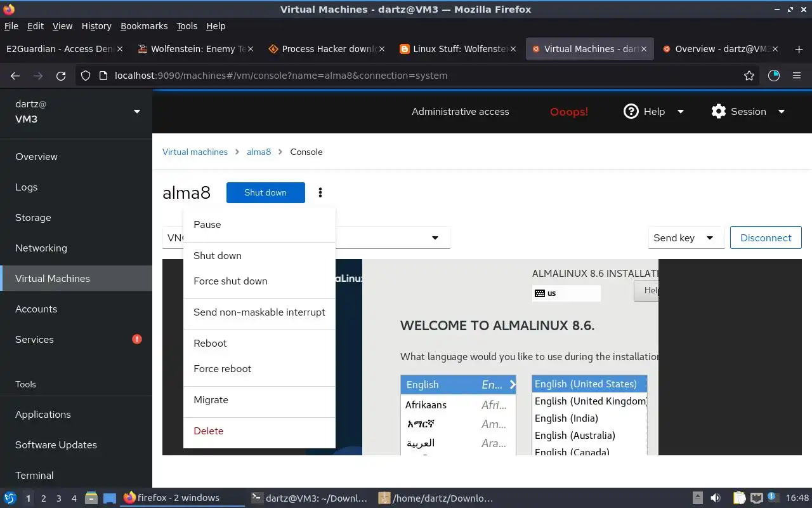Choose Shut down in the actions menu
The height and width of the screenshot is (508, 812).
(x=259, y=256)
